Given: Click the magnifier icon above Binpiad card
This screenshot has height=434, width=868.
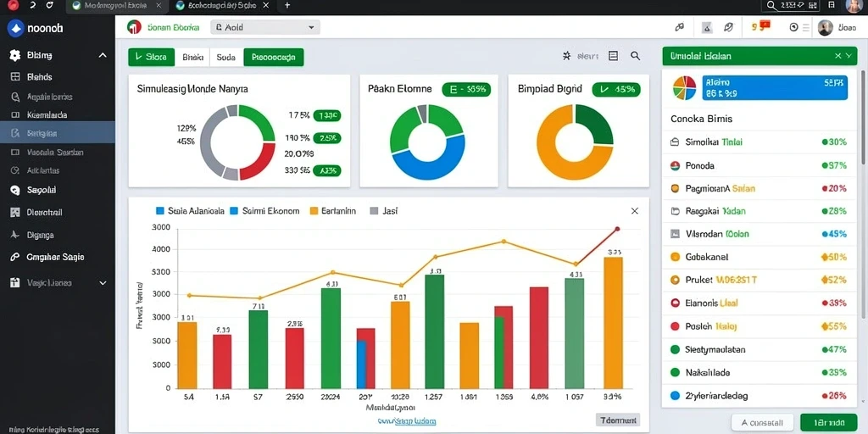Looking at the screenshot, I should click(636, 56).
